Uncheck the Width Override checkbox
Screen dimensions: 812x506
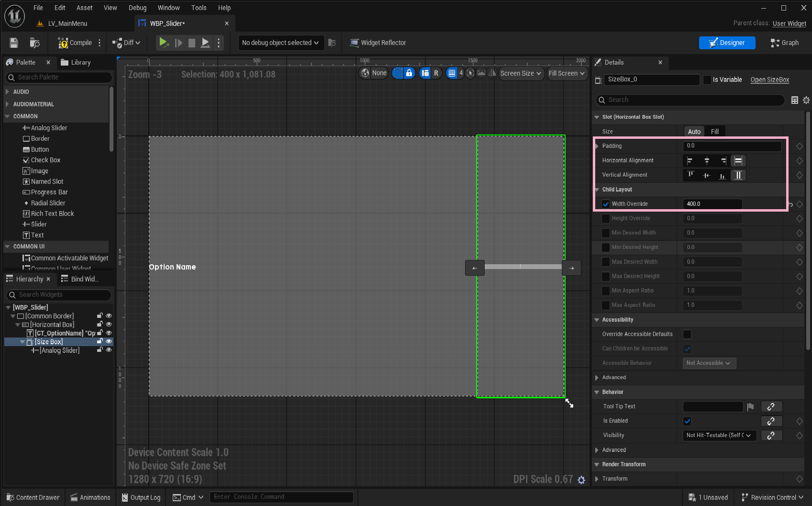606,204
